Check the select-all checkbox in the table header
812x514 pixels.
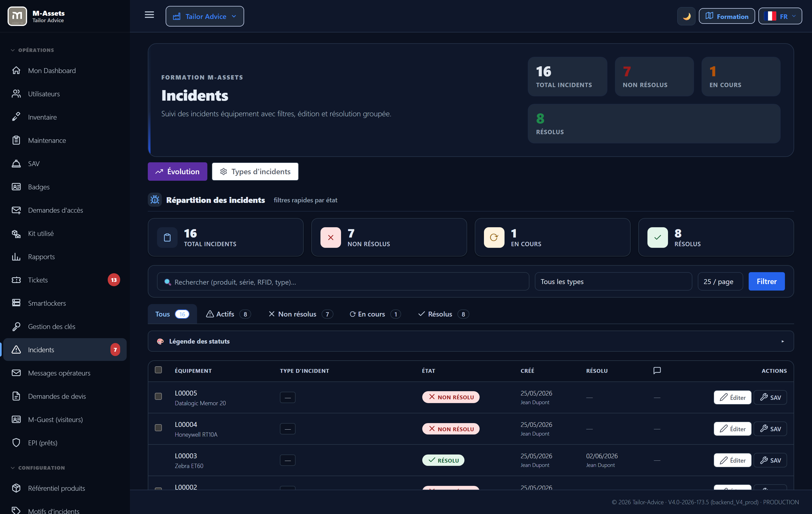pos(158,370)
